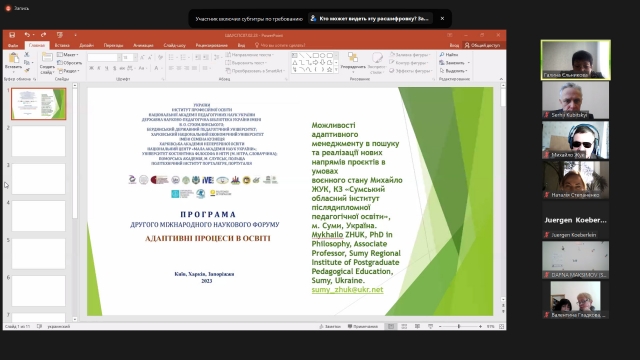Viewport: 640px width, 360px height.
Task: Click Start From Beginning slideshow icon
Action: [x=60, y=35]
